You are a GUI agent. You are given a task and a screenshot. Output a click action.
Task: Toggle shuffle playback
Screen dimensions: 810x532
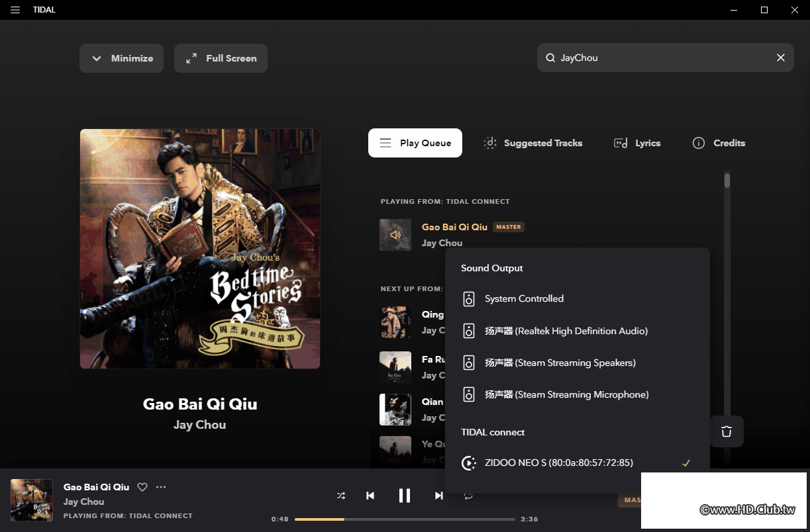(341, 496)
